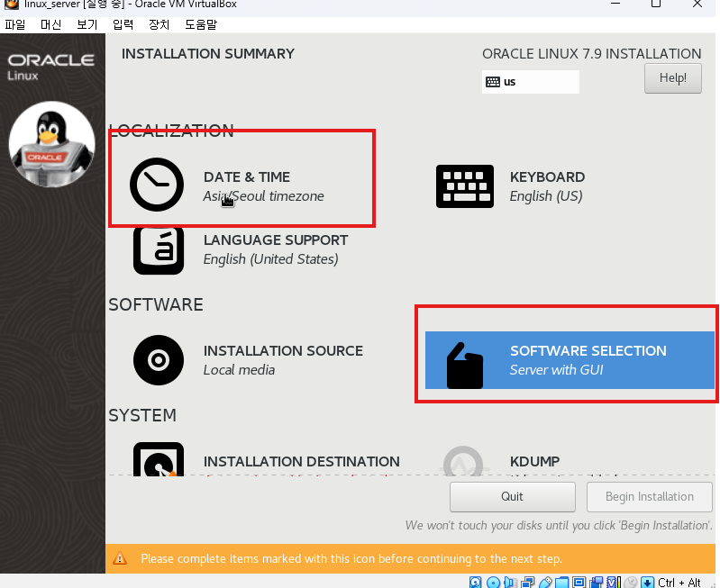Click the audio status icon
This screenshot has width=720, height=588.
(510, 582)
